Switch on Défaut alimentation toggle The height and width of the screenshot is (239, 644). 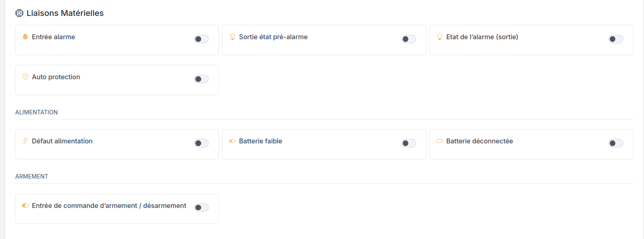201,143
